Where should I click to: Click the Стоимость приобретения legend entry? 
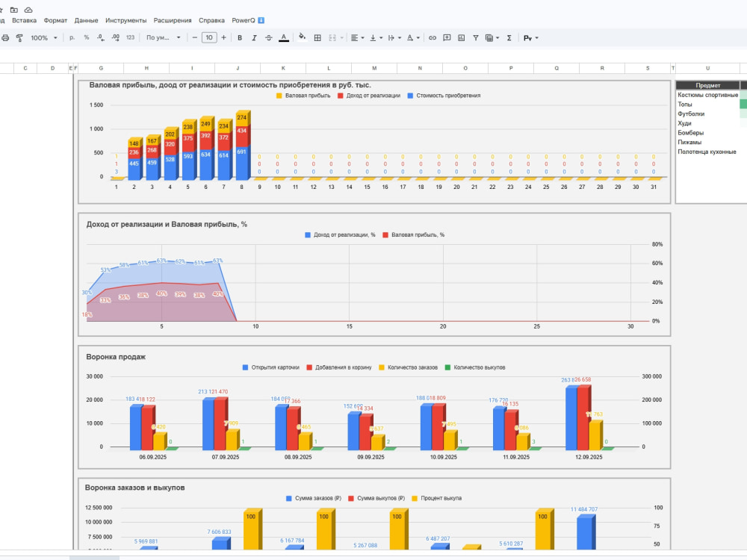444,96
